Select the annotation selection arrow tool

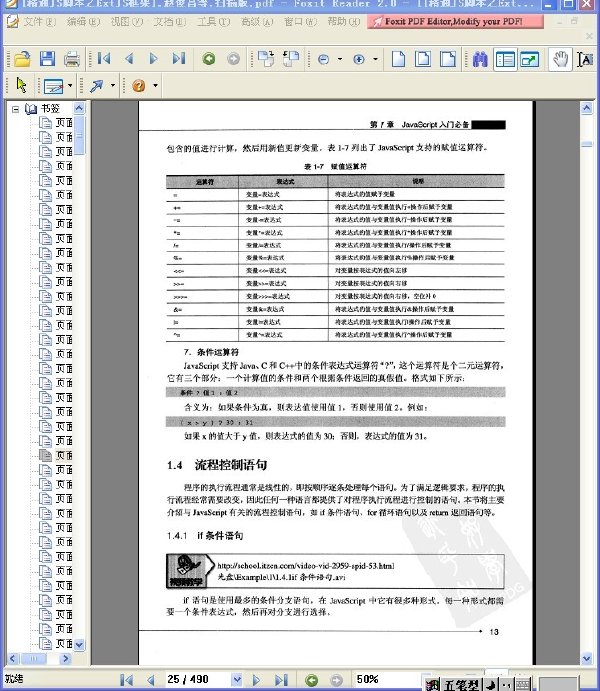point(21,85)
